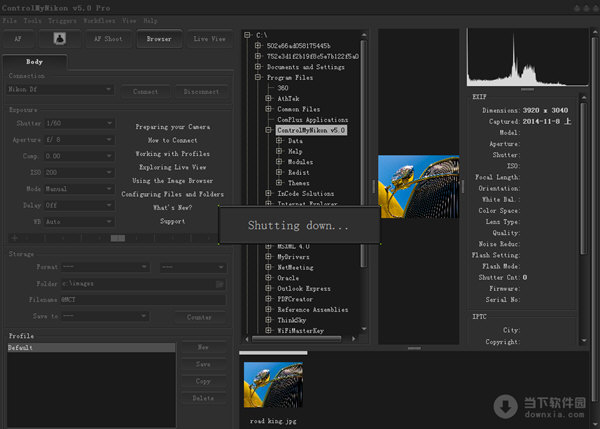
Task: Open Configuring Files and Folders link
Action: pyautogui.click(x=173, y=194)
